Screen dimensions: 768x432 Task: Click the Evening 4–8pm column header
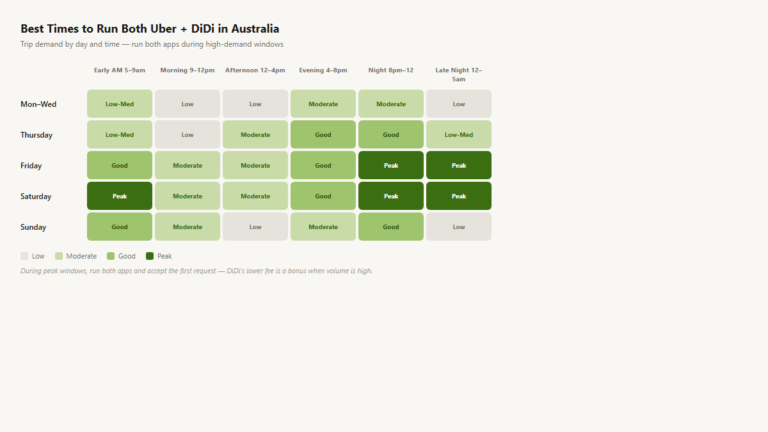tap(323, 70)
